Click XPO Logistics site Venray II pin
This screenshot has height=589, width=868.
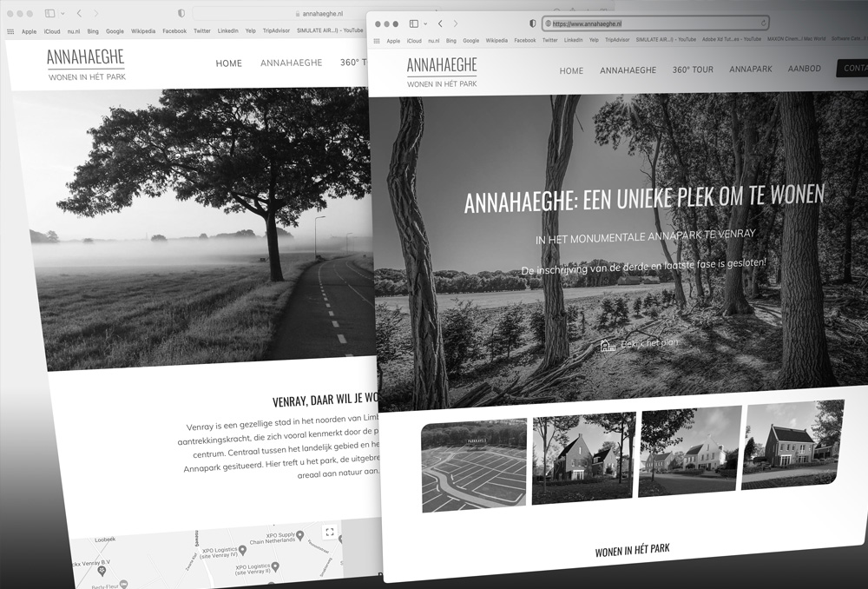tap(275, 566)
